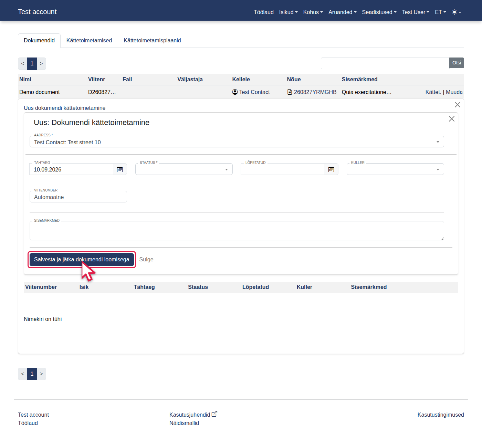The height and width of the screenshot is (448, 482).
Task: Click top pagination previous page arrow
Action: click(23, 63)
